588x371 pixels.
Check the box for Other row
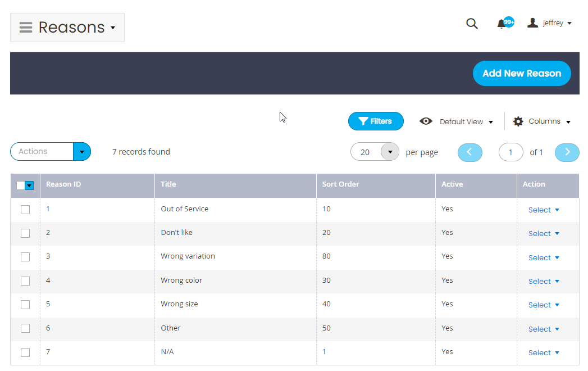[25, 328]
